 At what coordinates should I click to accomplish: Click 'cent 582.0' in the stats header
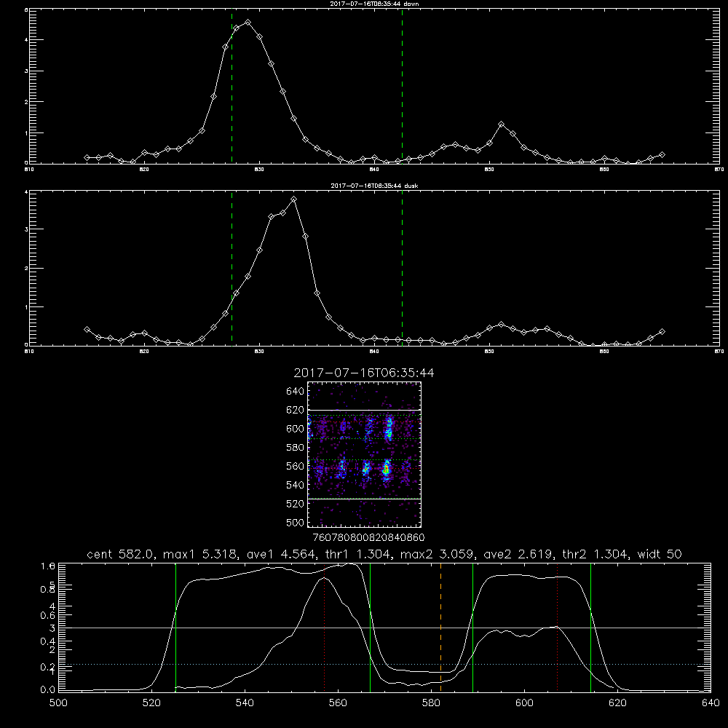tap(122, 554)
